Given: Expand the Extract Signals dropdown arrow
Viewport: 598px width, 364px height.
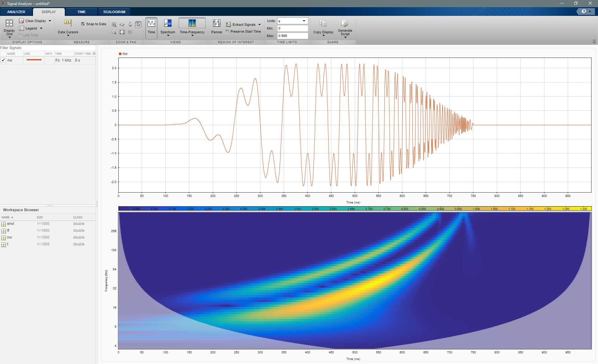Looking at the screenshot, I should tap(259, 25).
